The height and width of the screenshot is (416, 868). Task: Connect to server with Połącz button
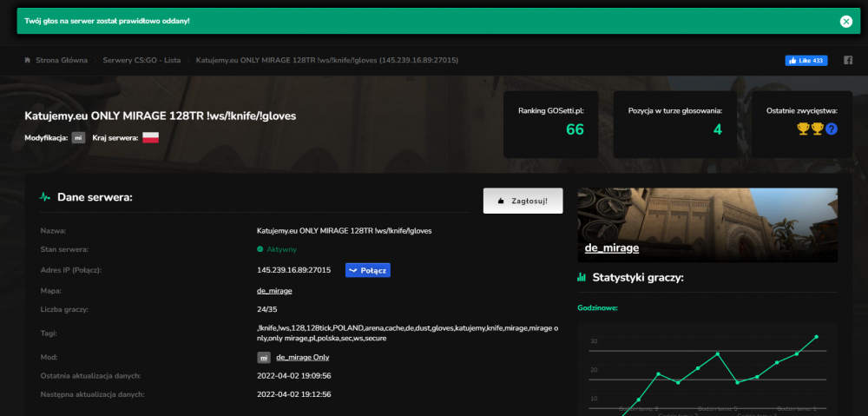click(x=367, y=270)
